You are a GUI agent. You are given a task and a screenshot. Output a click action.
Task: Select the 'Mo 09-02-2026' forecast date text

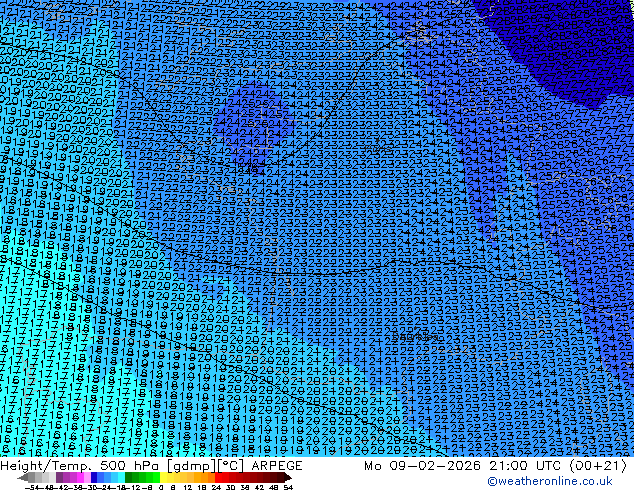point(422,466)
